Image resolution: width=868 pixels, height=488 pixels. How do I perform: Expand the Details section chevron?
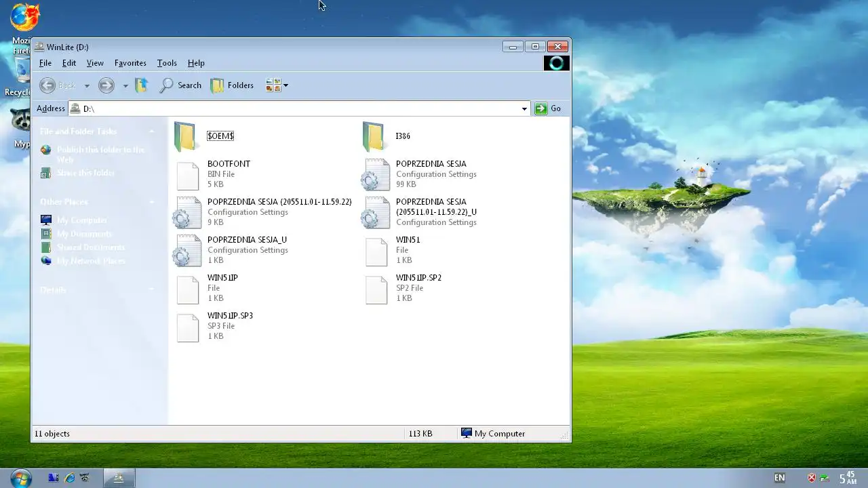coord(152,290)
